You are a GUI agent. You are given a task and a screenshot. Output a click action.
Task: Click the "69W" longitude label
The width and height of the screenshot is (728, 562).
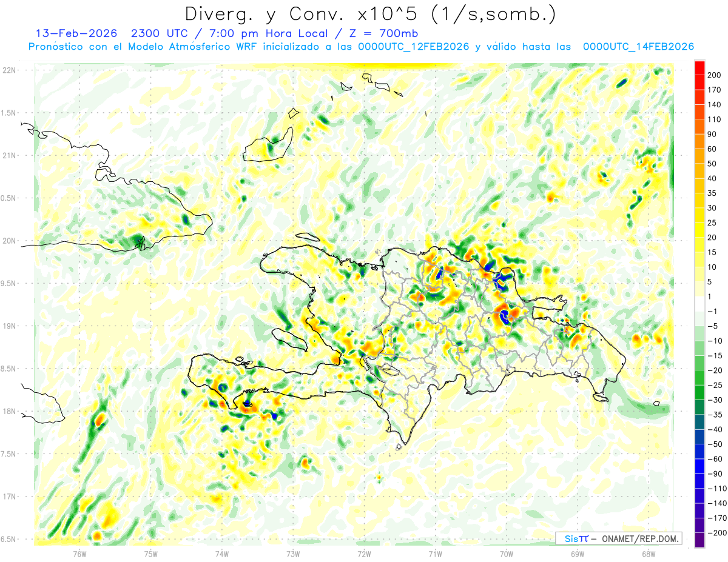(578, 553)
